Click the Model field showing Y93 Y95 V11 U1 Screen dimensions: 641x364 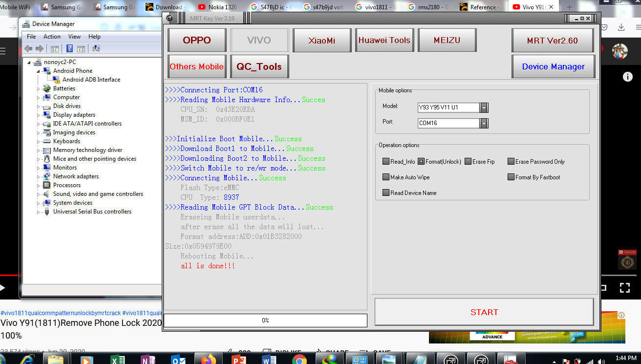click(x=449, y=107)
